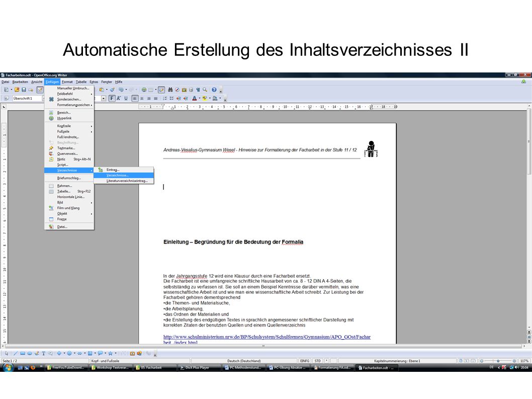
Task: Click the Save document icon
Action: click(24, 90)
